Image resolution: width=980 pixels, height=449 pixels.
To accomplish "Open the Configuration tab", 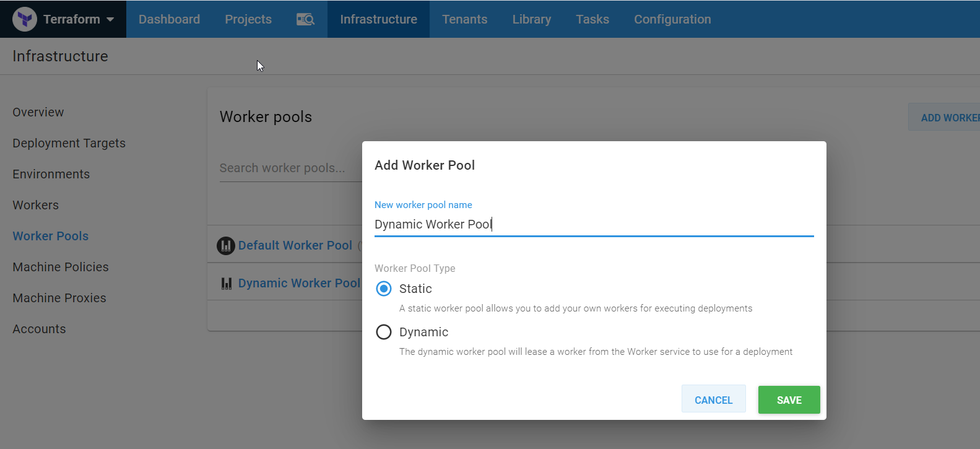I will pyautogui.click(x=672, y=19).
